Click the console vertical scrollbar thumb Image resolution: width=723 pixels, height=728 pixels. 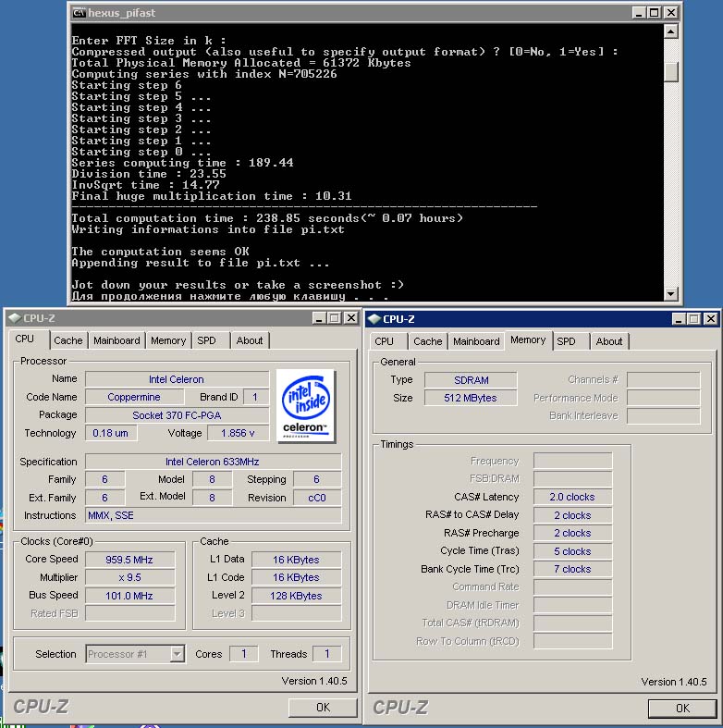(671, 71)
